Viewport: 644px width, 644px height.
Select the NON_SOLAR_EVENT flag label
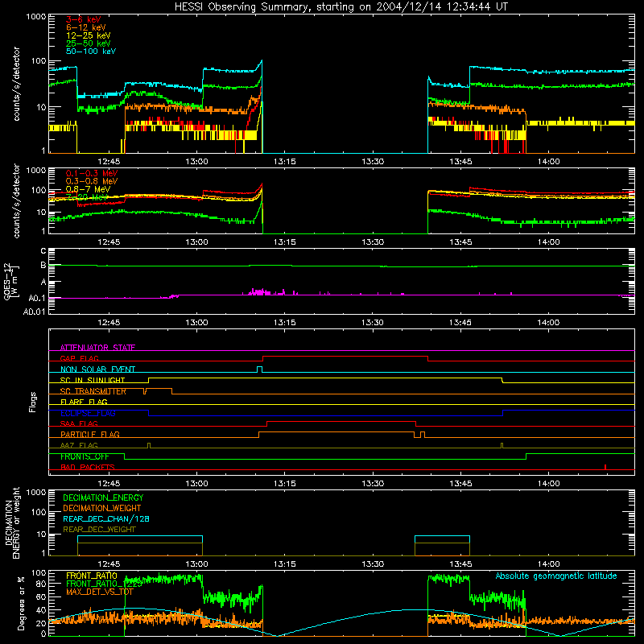click(x=97, y=369)
